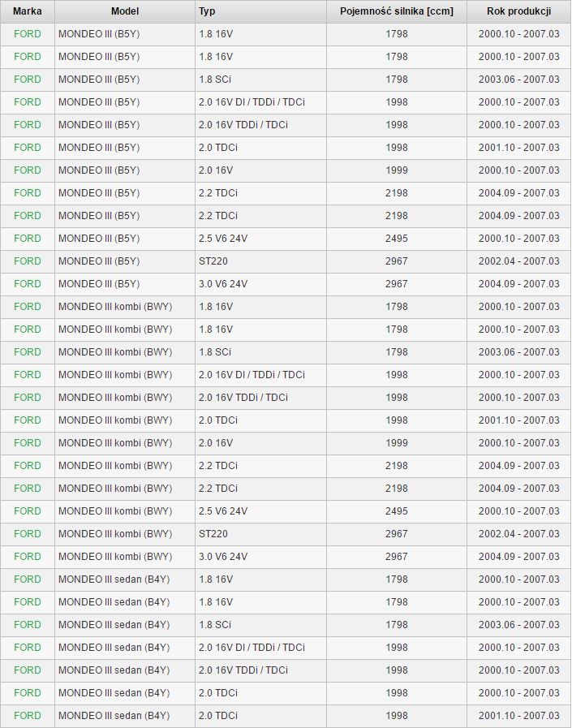Viewport: 572px width, 728px height.
Task: Click engine capacity 2495 in B5Y 2.5 V6 24V row
Action: click(397, 238)
